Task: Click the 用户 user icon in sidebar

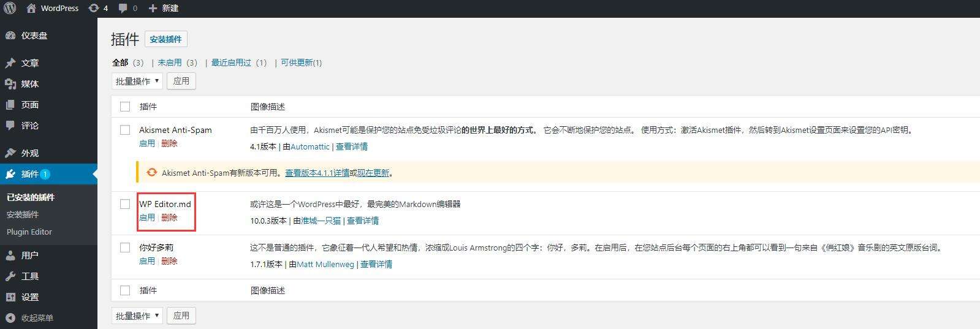Action: click(x=10, y=255)
